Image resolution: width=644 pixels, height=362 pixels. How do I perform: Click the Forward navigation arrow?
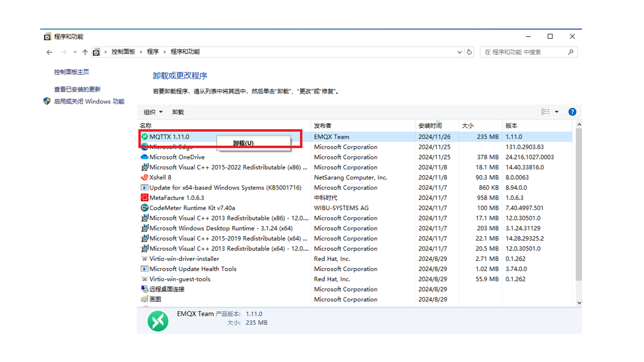click(64, 52)
